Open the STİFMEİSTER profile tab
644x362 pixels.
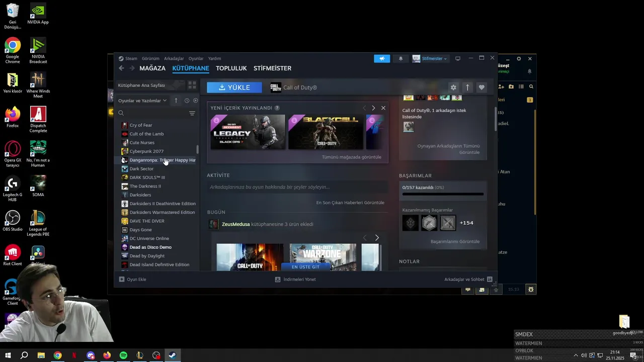(x=272, y=68)
